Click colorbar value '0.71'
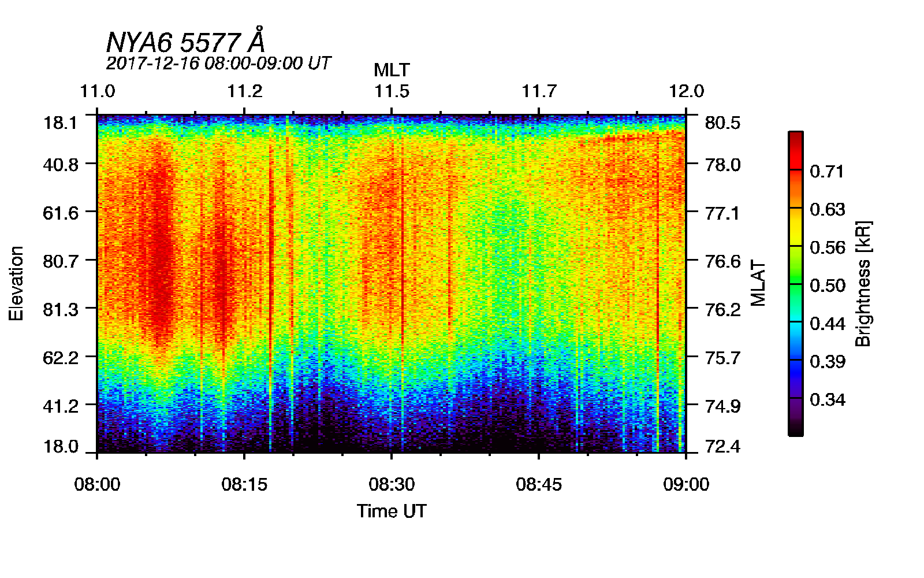The width and height of the screenshot is (924, 578). click(827, 172)
